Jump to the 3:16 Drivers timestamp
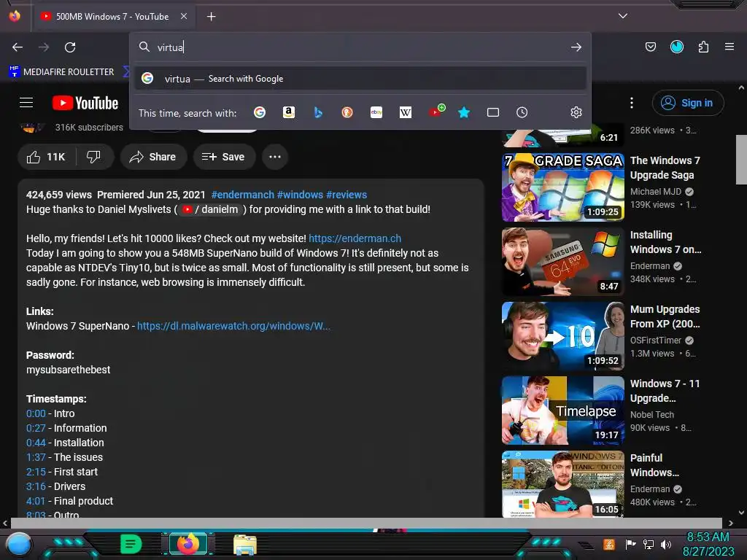Viewport: 747px width, 560px height. [x=36, y=486]
